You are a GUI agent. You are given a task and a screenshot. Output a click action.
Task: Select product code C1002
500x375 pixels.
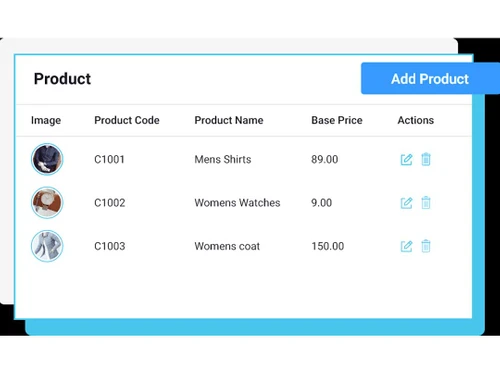tap(110, 203)
